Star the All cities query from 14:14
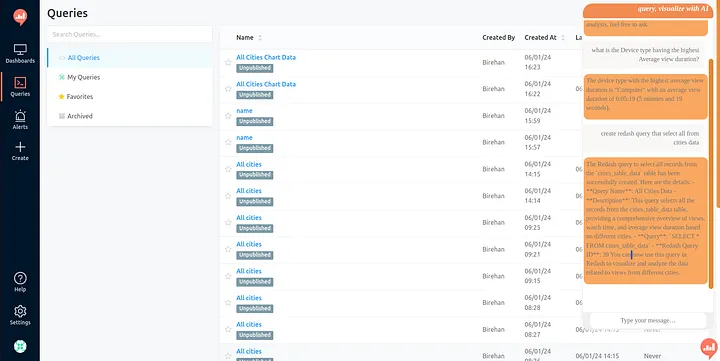Screen dimensions: 720x361 click(228, 196)
